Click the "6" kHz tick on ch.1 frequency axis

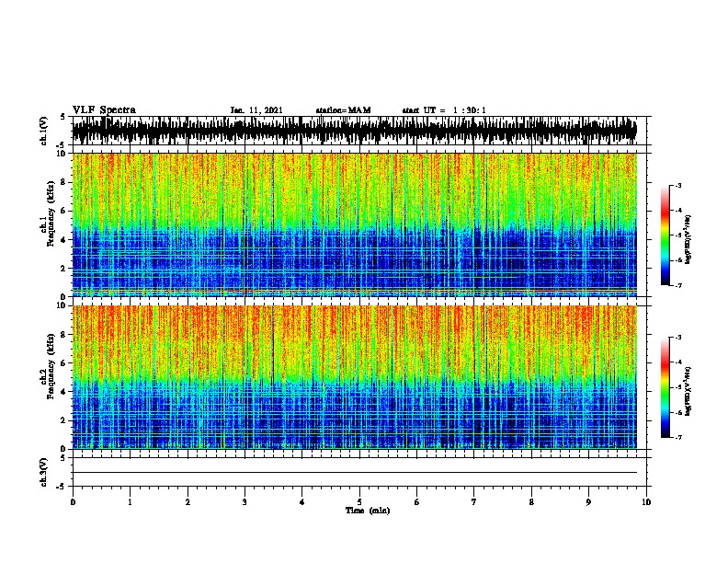[x=64, y=211]
